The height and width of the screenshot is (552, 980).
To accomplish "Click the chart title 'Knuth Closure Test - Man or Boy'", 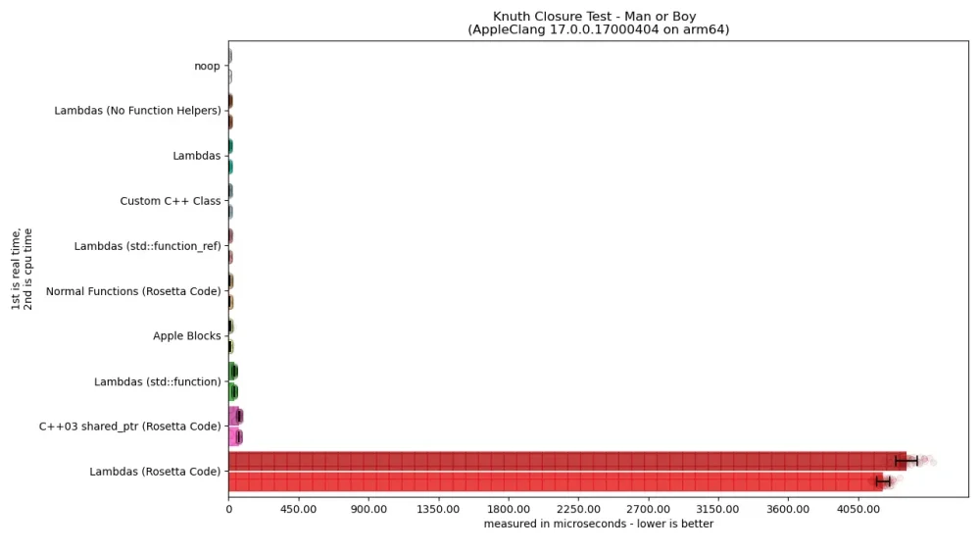I will [598, 17].
